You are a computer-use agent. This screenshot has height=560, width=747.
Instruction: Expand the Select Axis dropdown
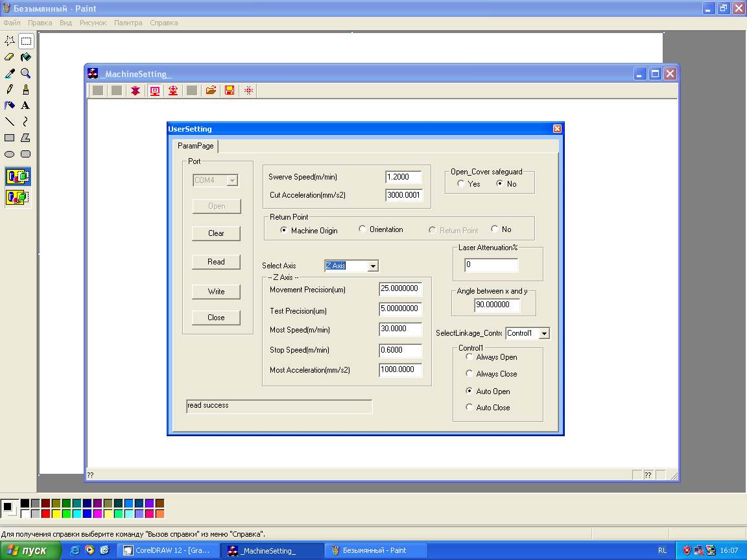coord(372,266)
